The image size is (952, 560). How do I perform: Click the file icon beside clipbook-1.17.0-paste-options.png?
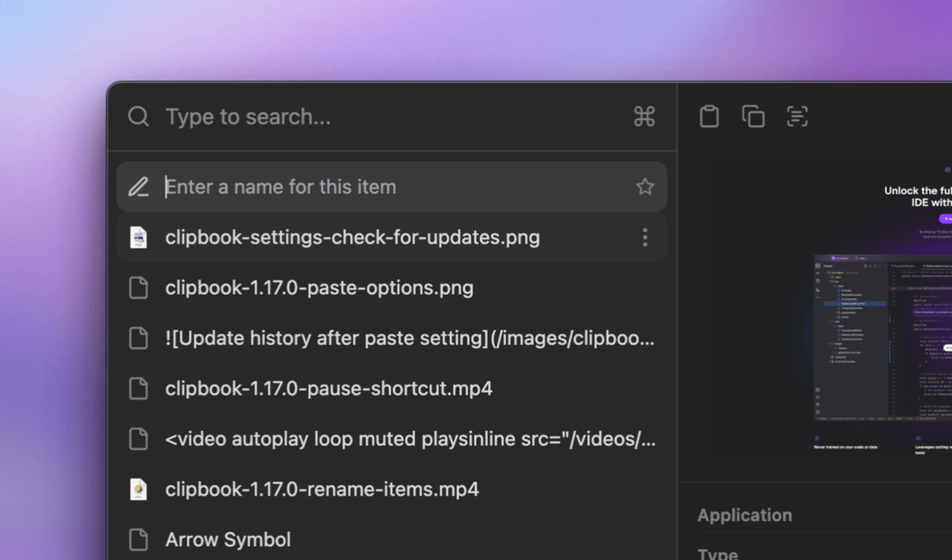click(x=138, y=288)
